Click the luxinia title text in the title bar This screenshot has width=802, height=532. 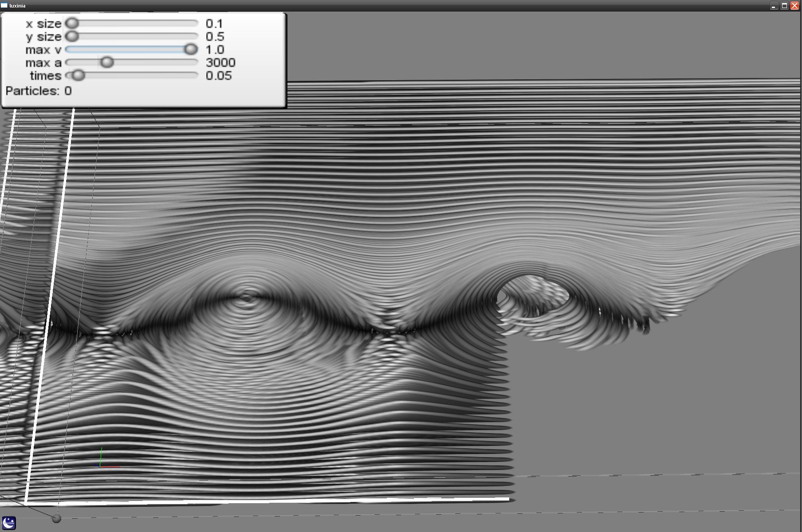tap(17, 6)
